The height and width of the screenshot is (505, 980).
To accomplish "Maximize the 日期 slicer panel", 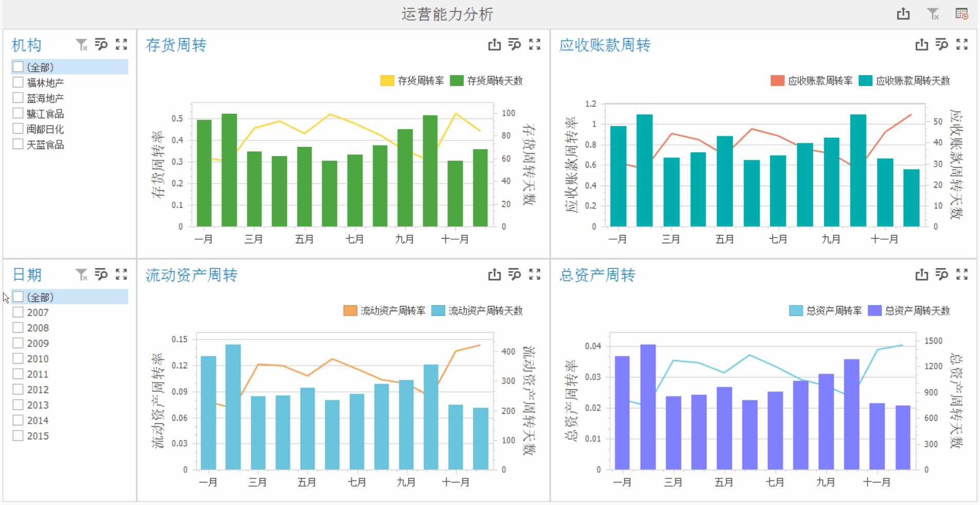I will 122,275.
